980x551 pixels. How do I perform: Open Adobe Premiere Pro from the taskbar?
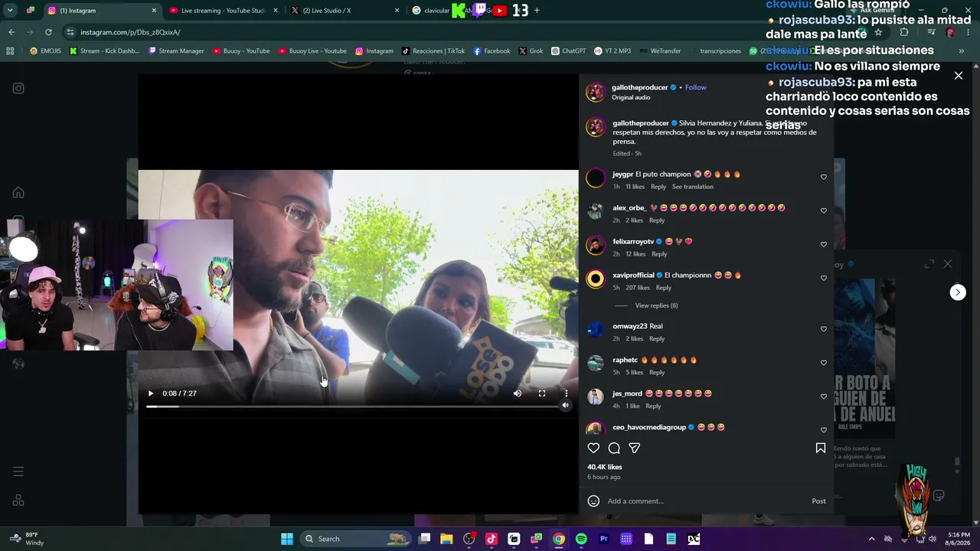click(x=603, y=539)
